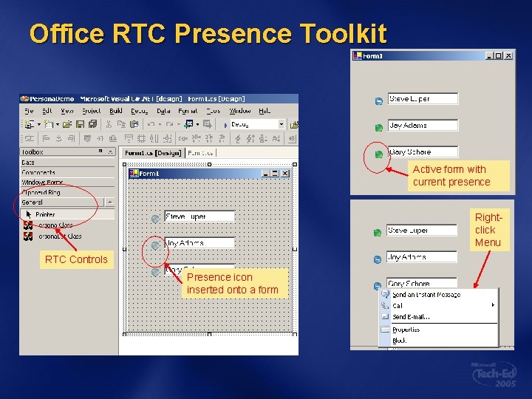Choose Send E-mail... in the context menu

438,317
